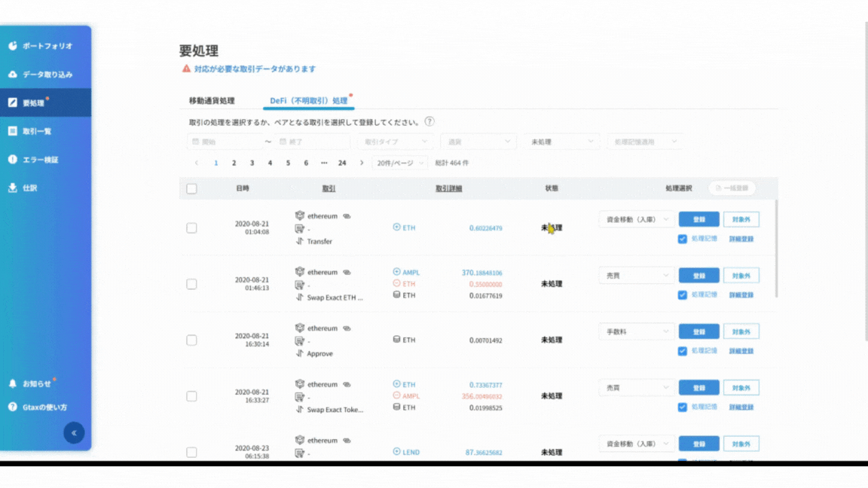Open 資金移動（入庫） dropdown on Transfer row

click(x=637, y=220)
